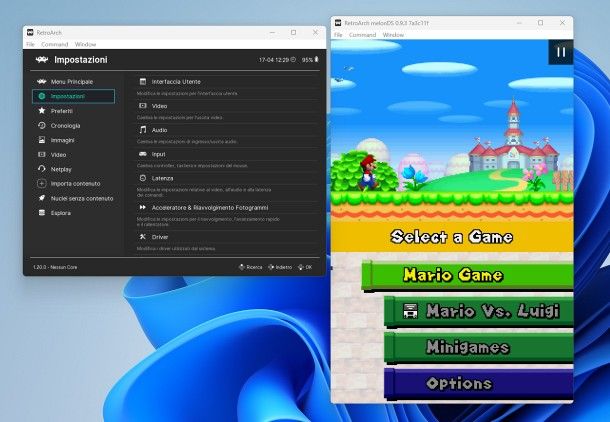Click RetroArch app icon in melonDS title bar
The image size is (610, 422).
point(338,23)
